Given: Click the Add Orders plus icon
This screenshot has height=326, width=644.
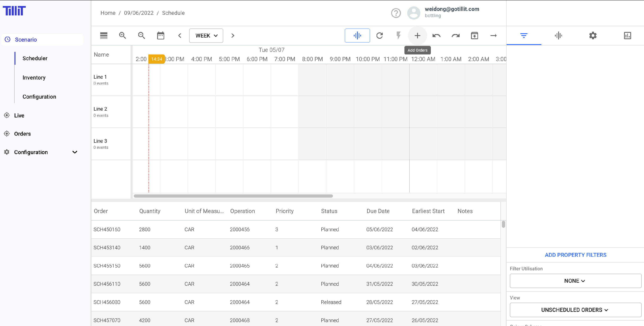Looking at the screenshot, I should click(x=417, y=36).
